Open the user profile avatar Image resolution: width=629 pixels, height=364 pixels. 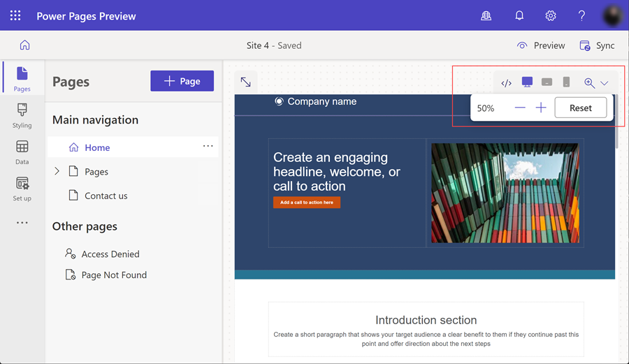pos(613,15)
